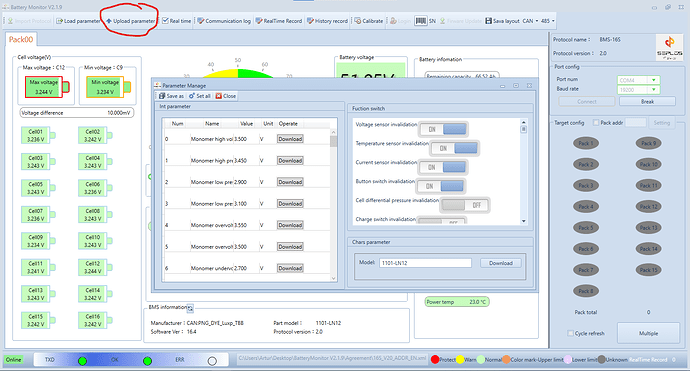
Task: Click the yellow Warn legend dot
Action: [x=460, y=360]
